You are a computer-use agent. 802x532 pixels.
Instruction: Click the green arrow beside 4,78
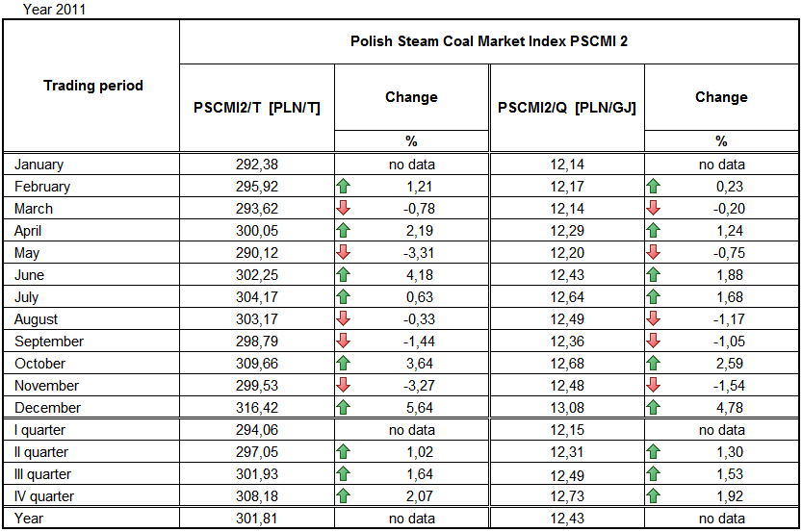coord(653,408)
